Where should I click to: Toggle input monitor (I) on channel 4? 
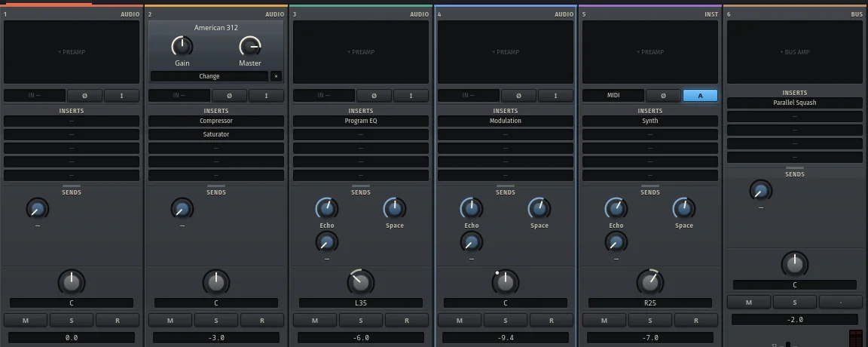tap(556, 95)
